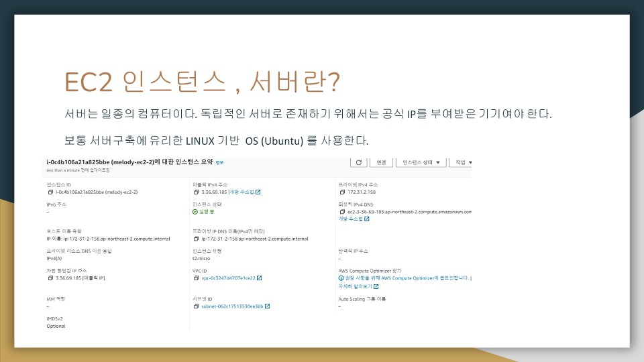
Task: Select the IMDSv2 Optional value
Action: pyautogui.click(x=56, y=326)
